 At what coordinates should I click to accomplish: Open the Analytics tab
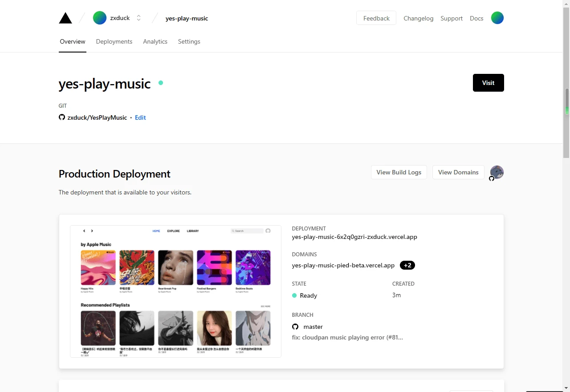coord(155,41)
